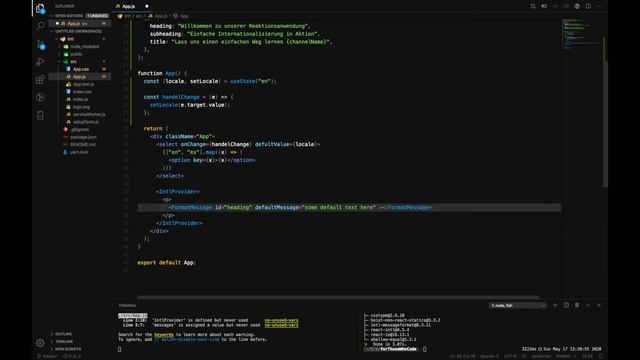
Task: Open App.css in the file tree
Action: point(81,69)
